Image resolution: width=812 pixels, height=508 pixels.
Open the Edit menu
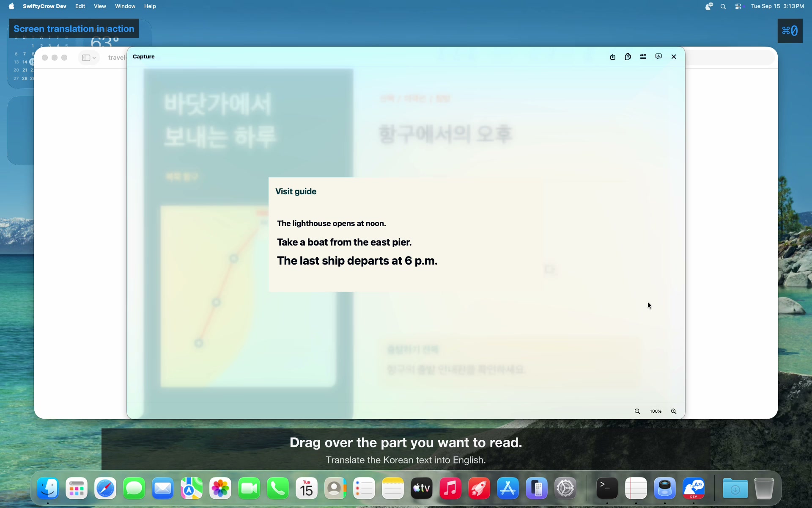[x=80, y=6]
